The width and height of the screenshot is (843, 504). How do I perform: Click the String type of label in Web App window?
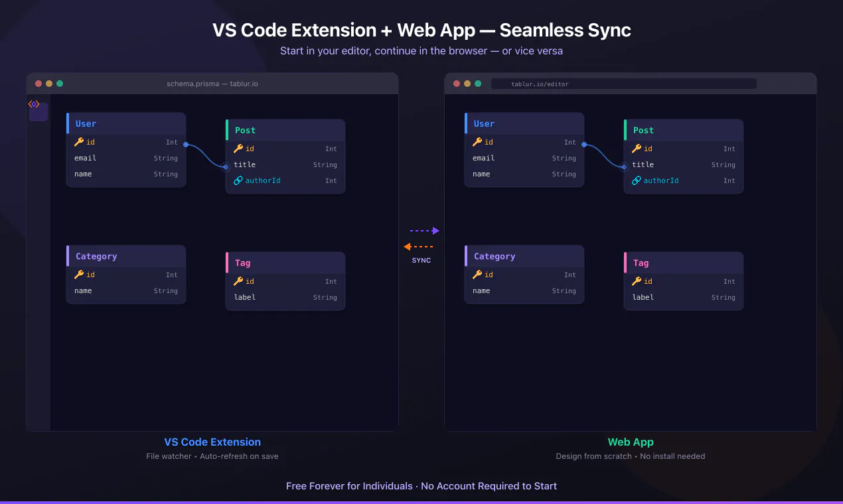click(724, 298)
